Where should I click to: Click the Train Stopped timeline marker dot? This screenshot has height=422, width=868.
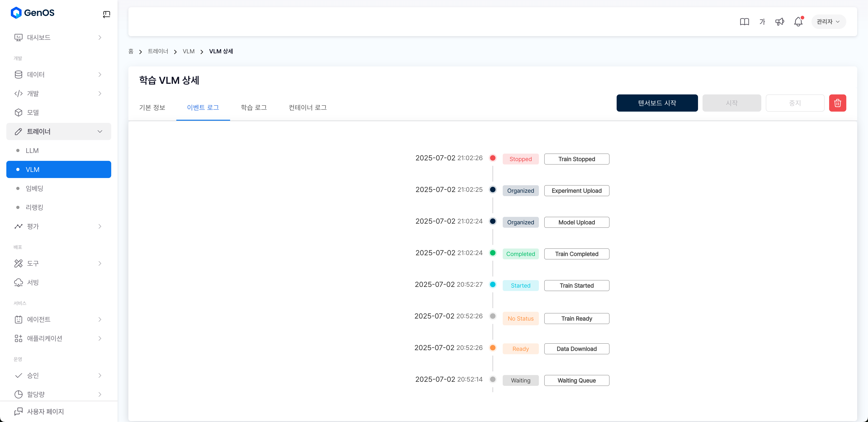pos(493,158)
